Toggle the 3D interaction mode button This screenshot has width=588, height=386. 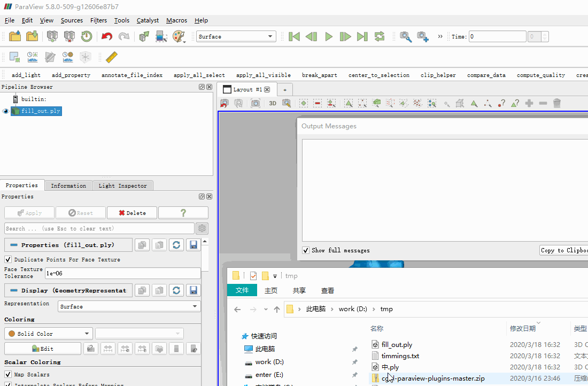coord(273,103)
